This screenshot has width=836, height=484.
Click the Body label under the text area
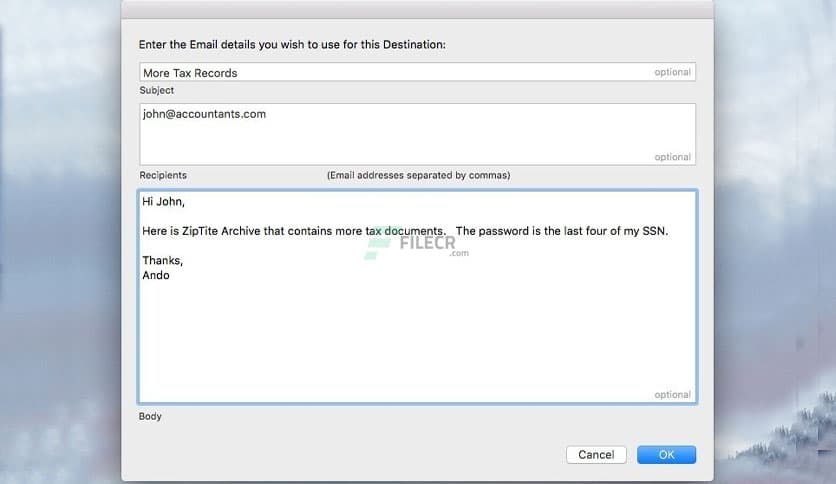tap(150, 416)
